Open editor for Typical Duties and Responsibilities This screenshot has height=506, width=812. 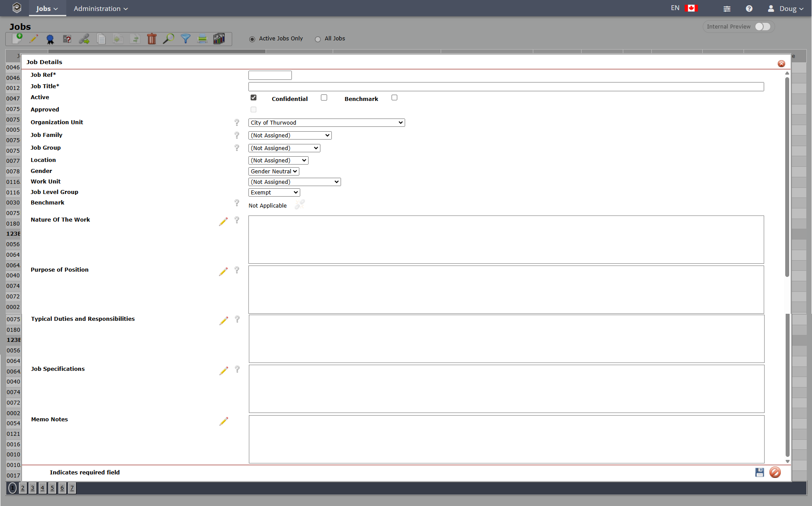click(224, 321)
